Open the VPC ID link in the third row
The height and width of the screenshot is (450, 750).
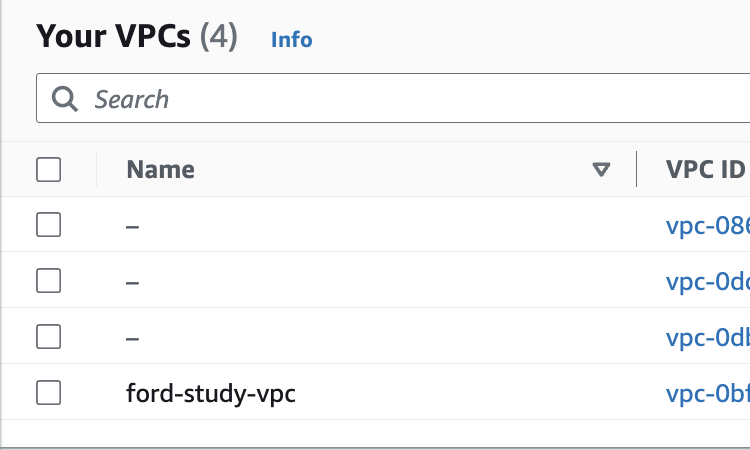pyautogui.click(x=707, y=337)
